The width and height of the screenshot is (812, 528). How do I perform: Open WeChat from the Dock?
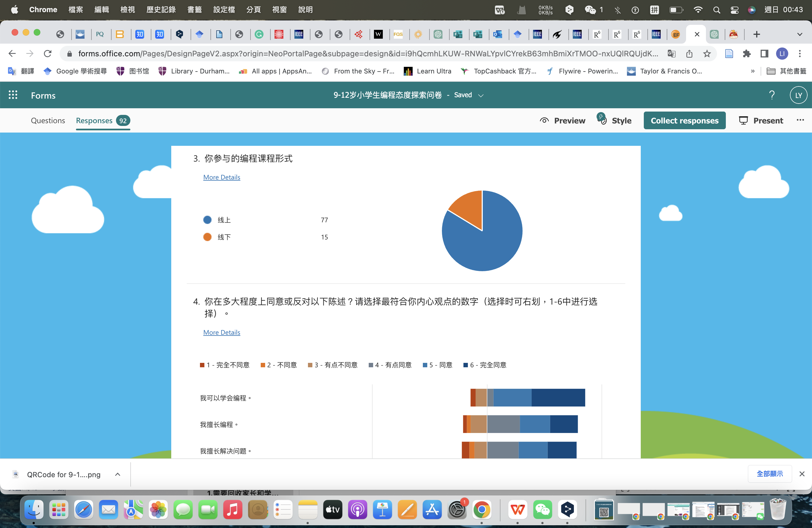click(542, 509)
